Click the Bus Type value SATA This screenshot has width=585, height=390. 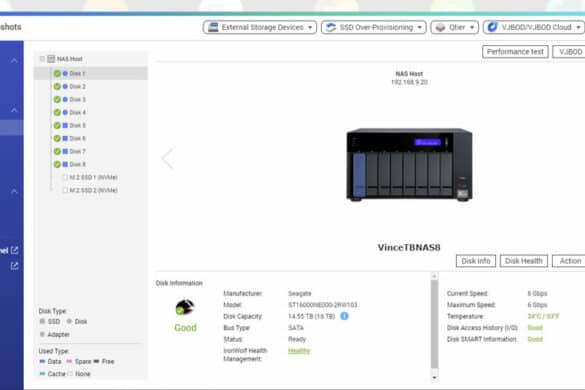(x=296, y=328)
